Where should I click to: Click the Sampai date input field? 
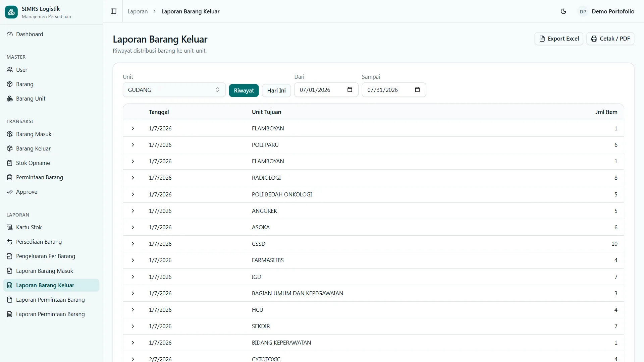394,90
